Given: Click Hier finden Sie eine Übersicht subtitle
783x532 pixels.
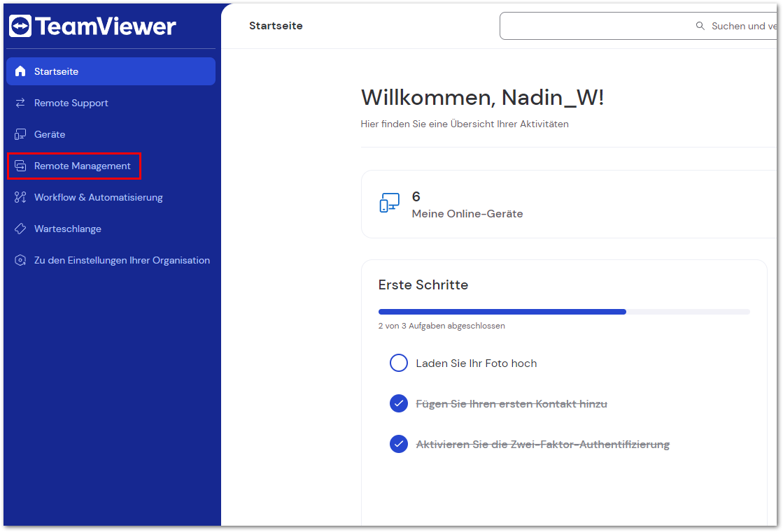Looking at the screenshot, I should point(465,124).
